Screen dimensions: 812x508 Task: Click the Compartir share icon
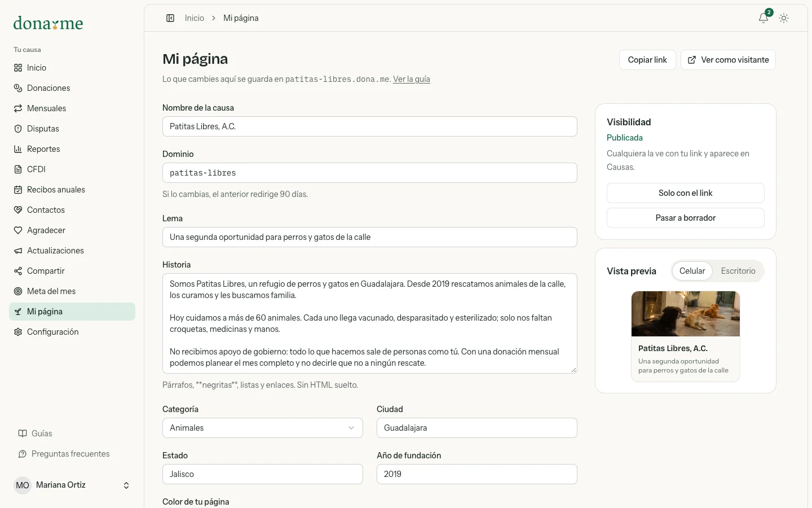18,271
